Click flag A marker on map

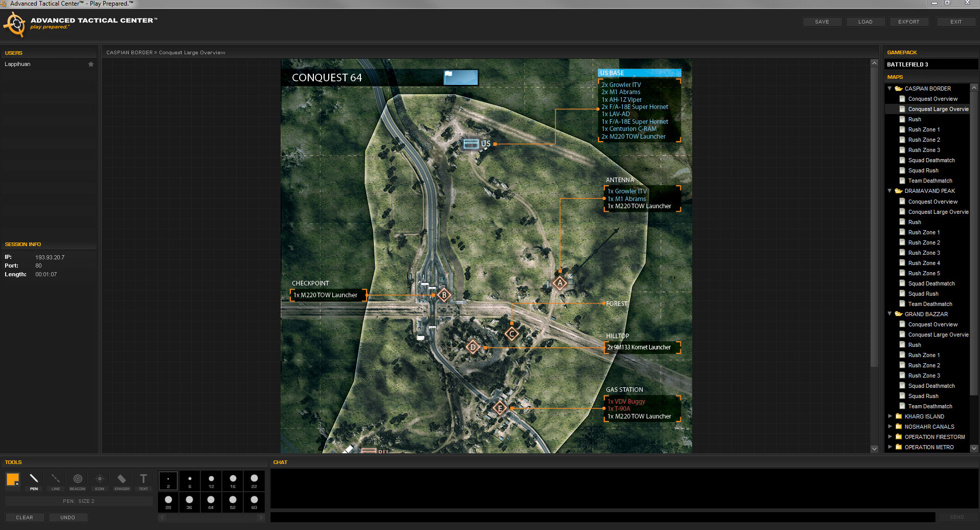click(x=560, y=283)
